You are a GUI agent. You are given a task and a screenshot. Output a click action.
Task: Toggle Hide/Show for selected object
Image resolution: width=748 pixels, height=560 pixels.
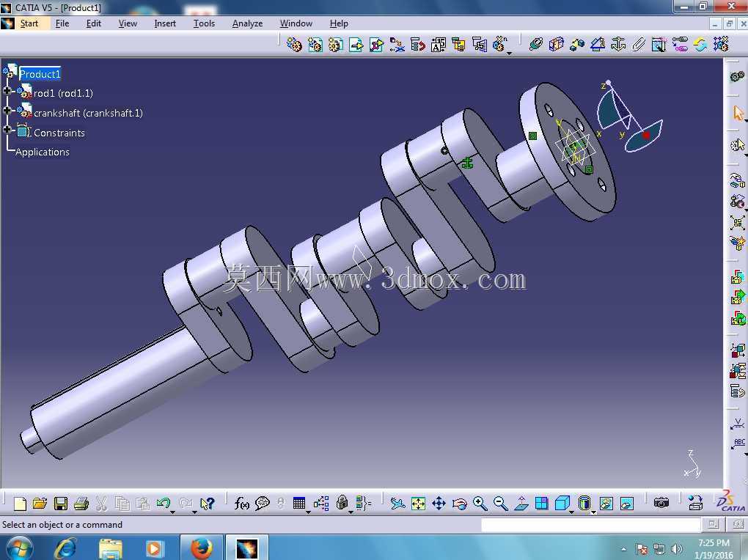pyautogui.click(x=606, y=504)
